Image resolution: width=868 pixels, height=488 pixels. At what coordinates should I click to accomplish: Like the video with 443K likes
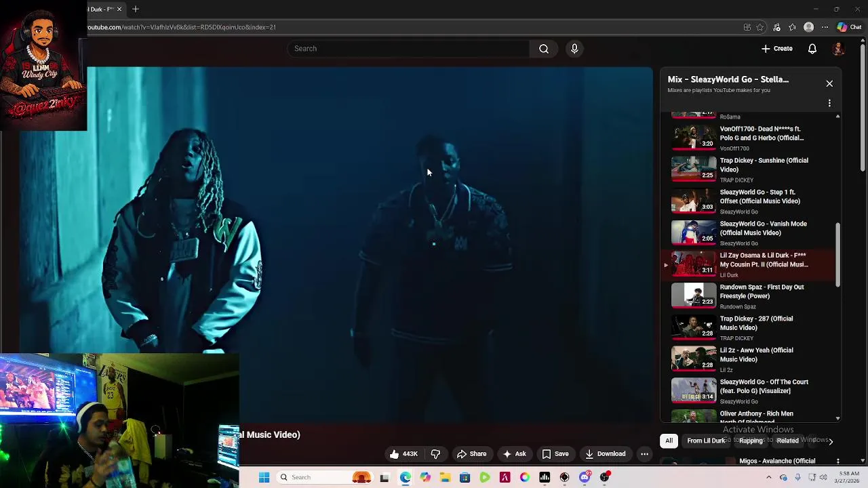(x=404, y=454)
